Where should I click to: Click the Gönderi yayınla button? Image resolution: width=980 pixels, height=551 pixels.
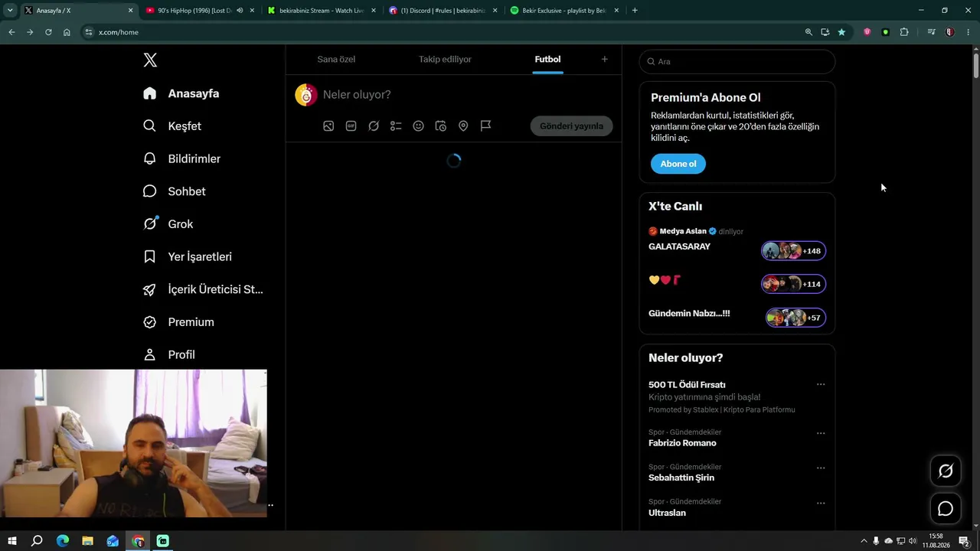pos(571,126)
